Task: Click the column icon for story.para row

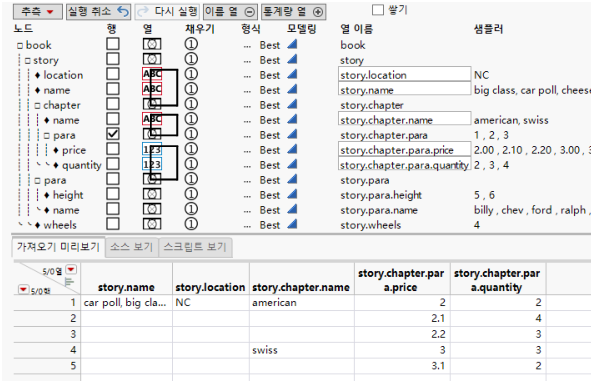Action: pos(152,180)
